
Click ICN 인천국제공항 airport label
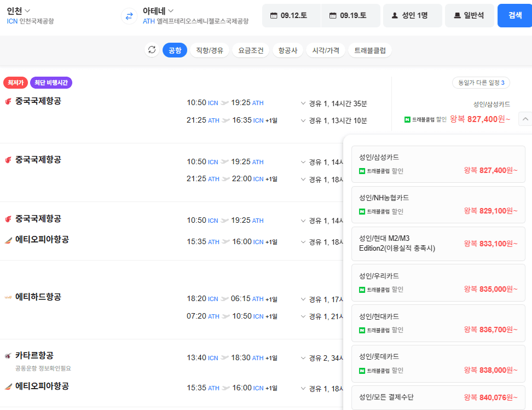30,21
